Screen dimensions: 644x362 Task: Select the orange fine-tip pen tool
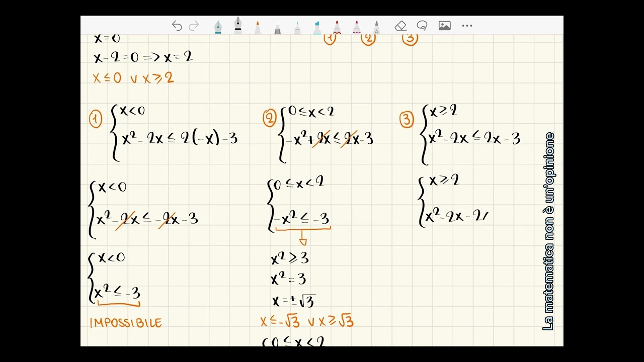coord(258,28)
